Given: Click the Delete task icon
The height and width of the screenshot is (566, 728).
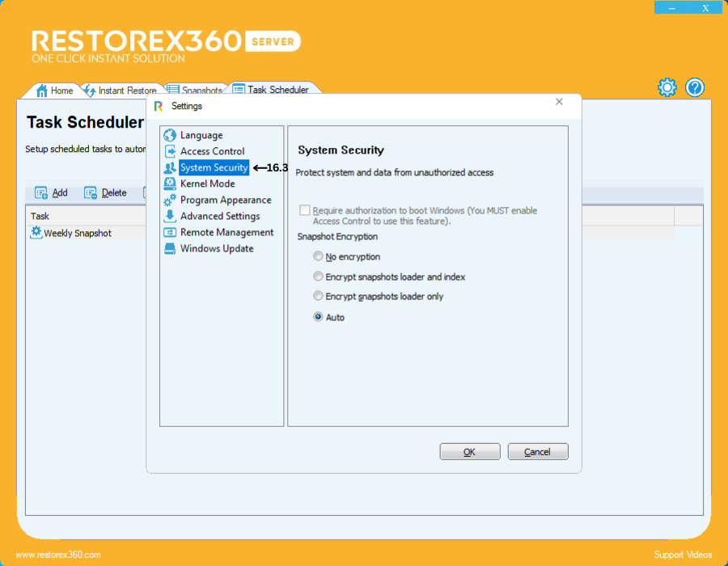Looking at the screenshot, I should tap(90, 192).
